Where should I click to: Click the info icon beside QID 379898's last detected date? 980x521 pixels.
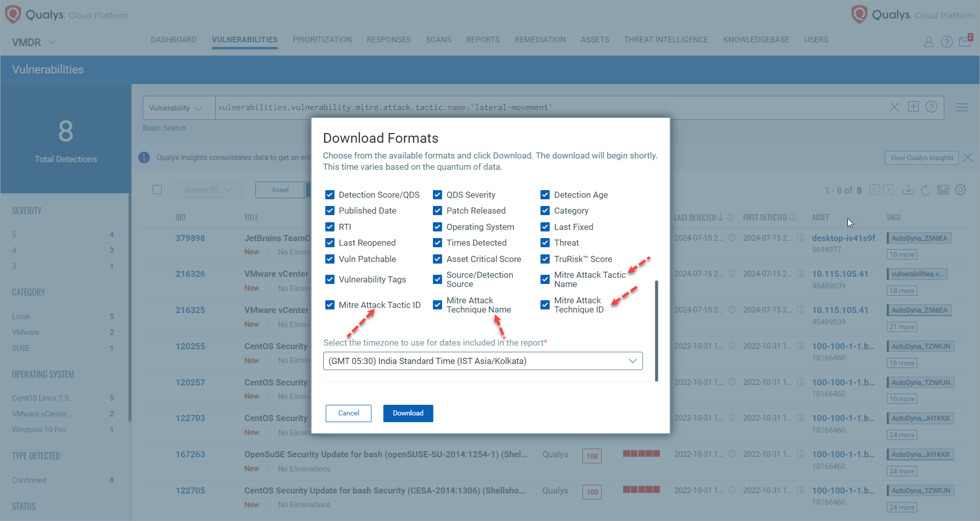(732, 238)
